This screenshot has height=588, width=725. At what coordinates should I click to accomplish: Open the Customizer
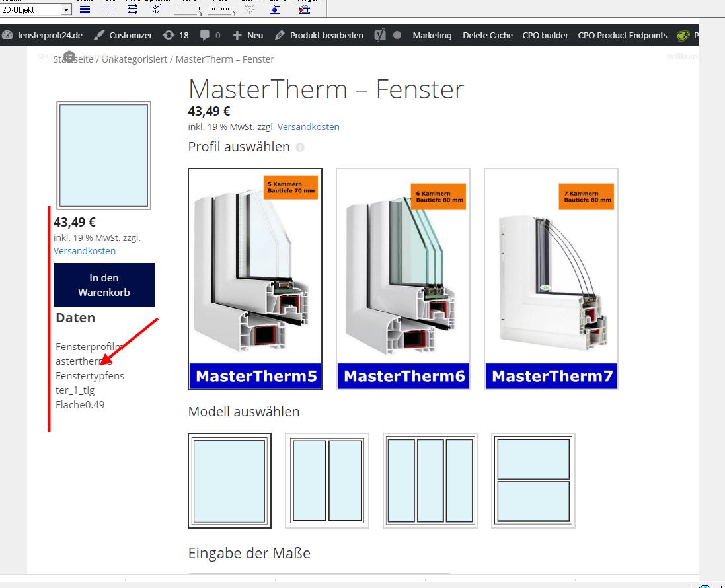tap(123, 35)
